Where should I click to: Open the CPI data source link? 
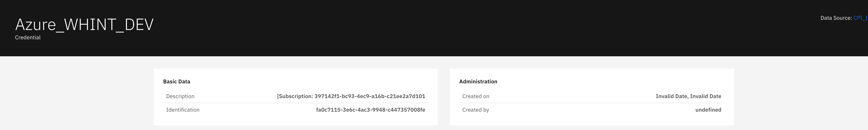click(x=861, y=18)
